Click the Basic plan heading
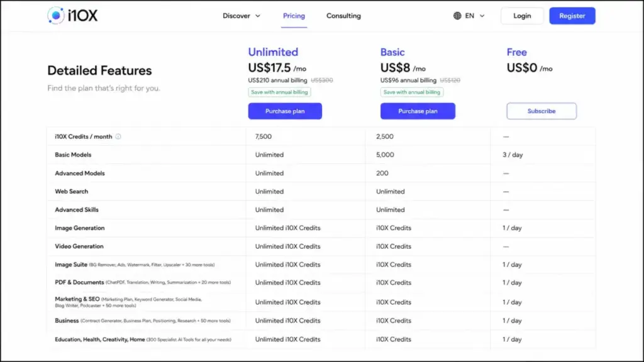 point(392,52)
